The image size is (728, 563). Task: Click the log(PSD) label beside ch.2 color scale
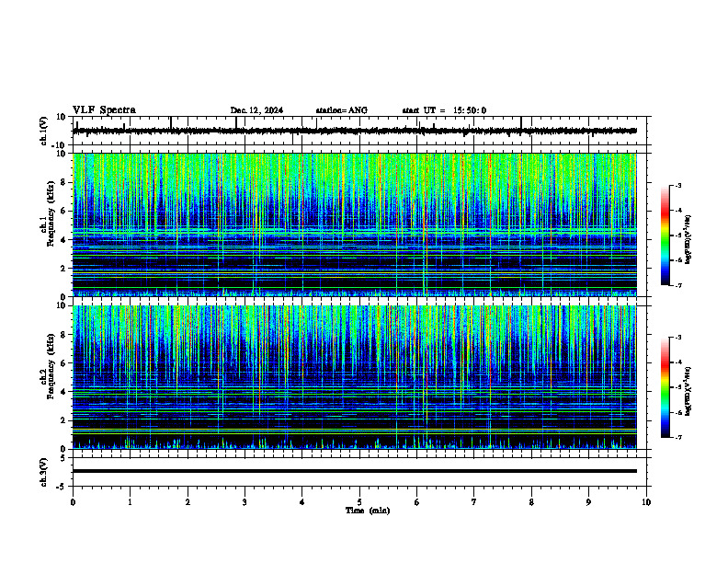coord(688,391)
